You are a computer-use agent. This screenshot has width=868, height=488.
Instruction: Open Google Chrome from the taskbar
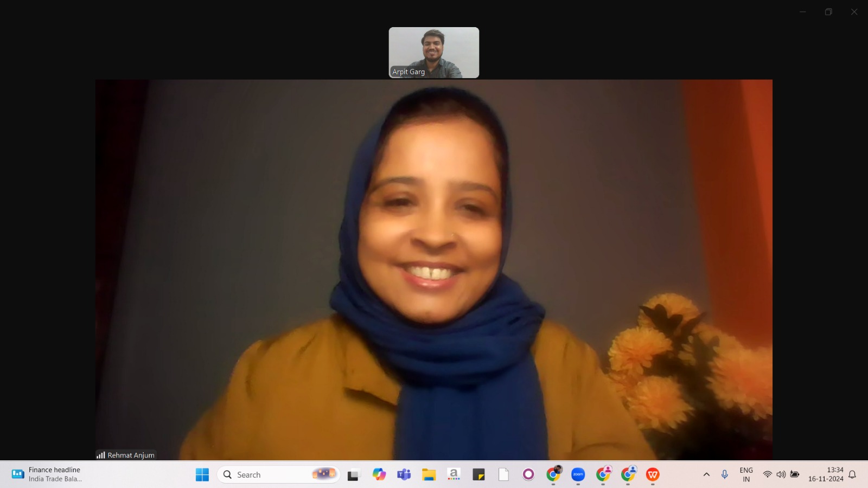pos(553,474)
